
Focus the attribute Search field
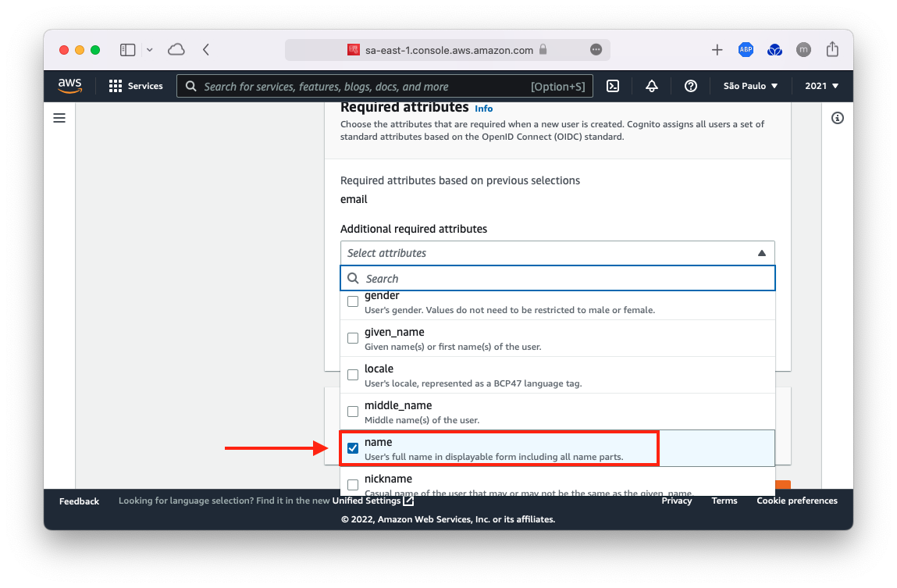(557, 278)
